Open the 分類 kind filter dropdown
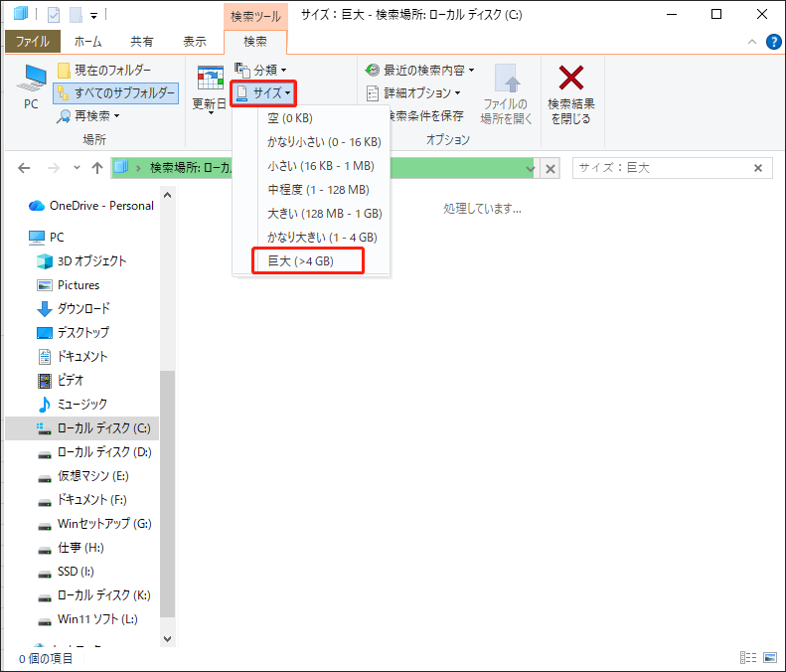 260,71
